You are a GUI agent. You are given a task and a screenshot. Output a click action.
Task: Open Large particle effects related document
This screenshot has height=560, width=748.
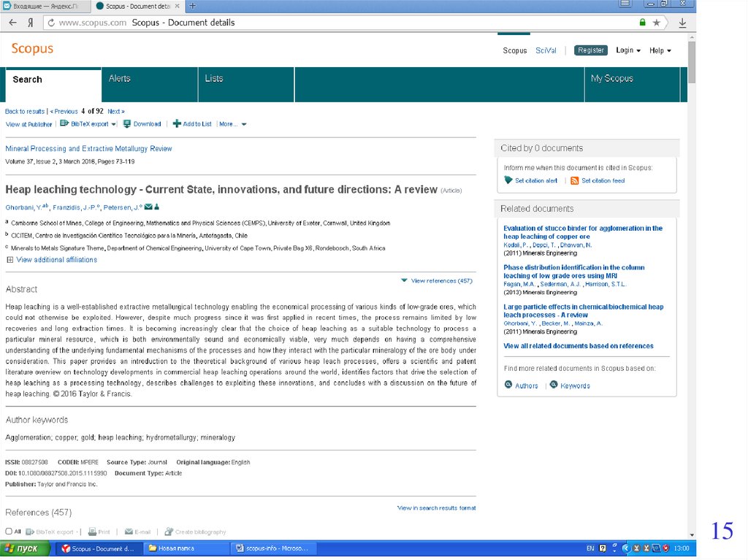tap(584, 311)
